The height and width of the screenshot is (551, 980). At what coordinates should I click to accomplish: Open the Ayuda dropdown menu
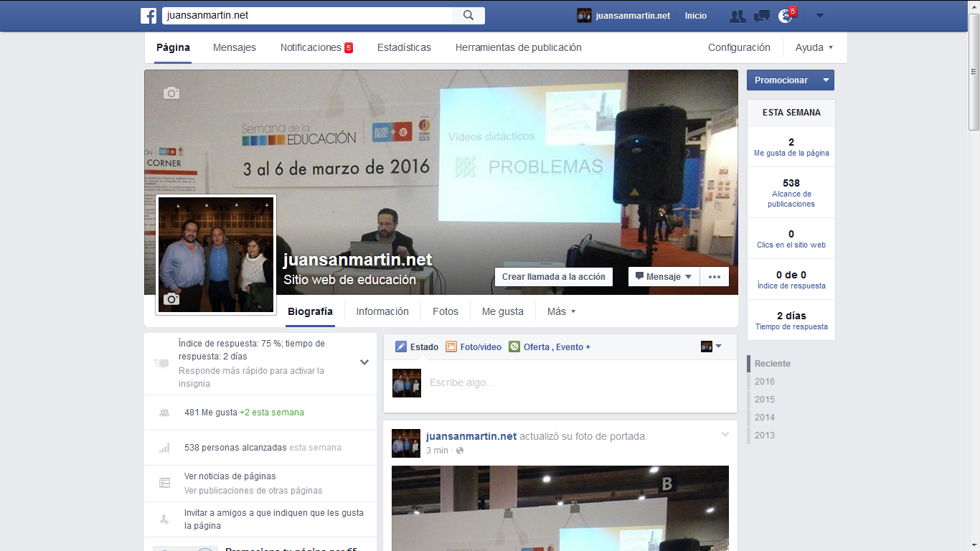(x=814, y=47)
